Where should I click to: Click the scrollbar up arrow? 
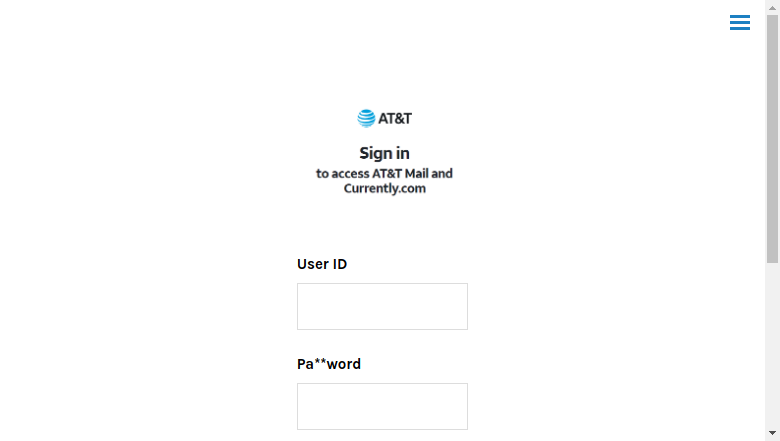772,7
